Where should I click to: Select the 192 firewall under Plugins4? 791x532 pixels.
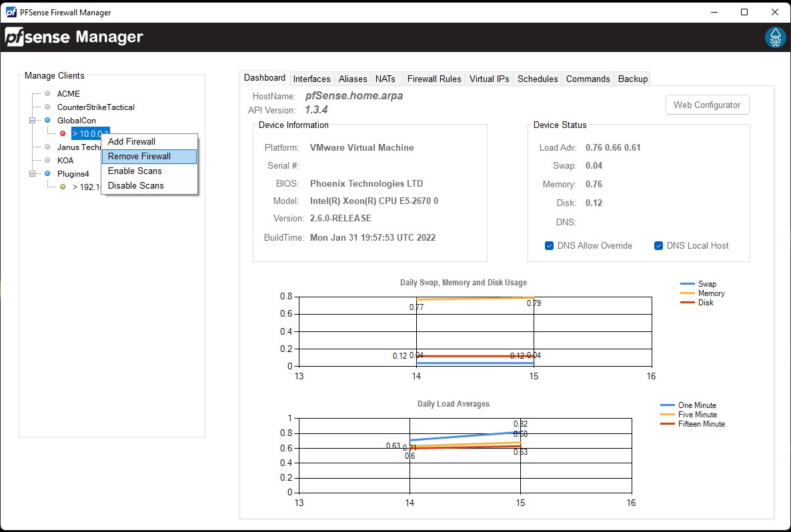tap(87, 187)
